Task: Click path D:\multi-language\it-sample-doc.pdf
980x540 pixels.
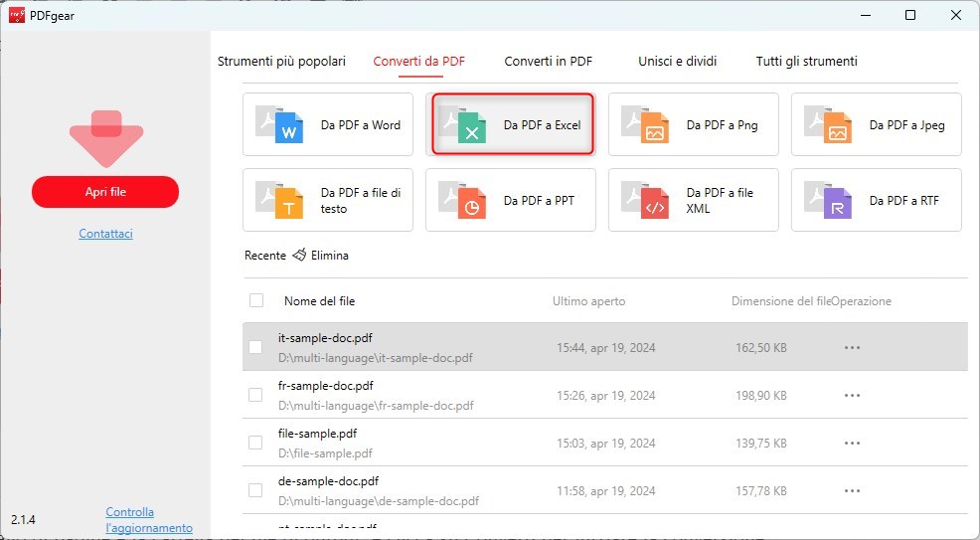Action: tap(375, 358)
